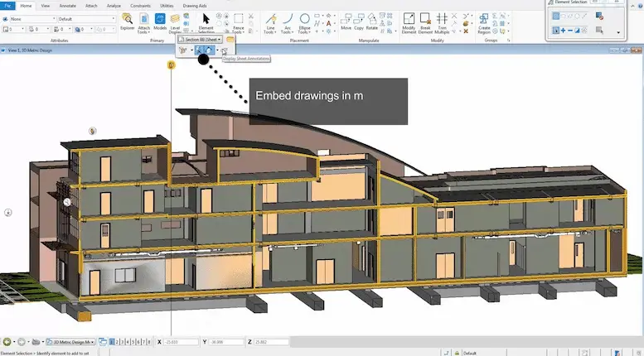Choose New selection mode in Element Selection
The height and width of the screenshot is (356, 644).
(555, 31)
